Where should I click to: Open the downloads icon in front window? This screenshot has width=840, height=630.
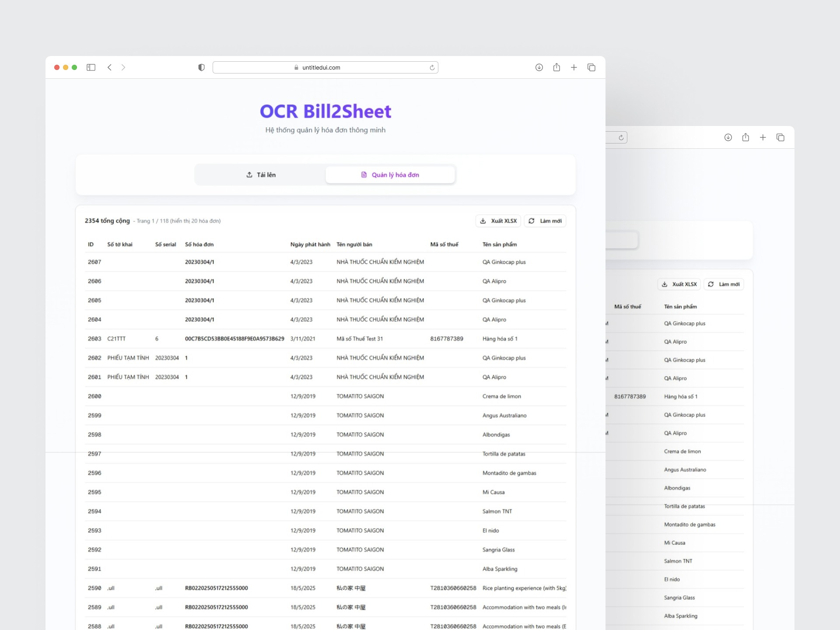click(539, 67)
